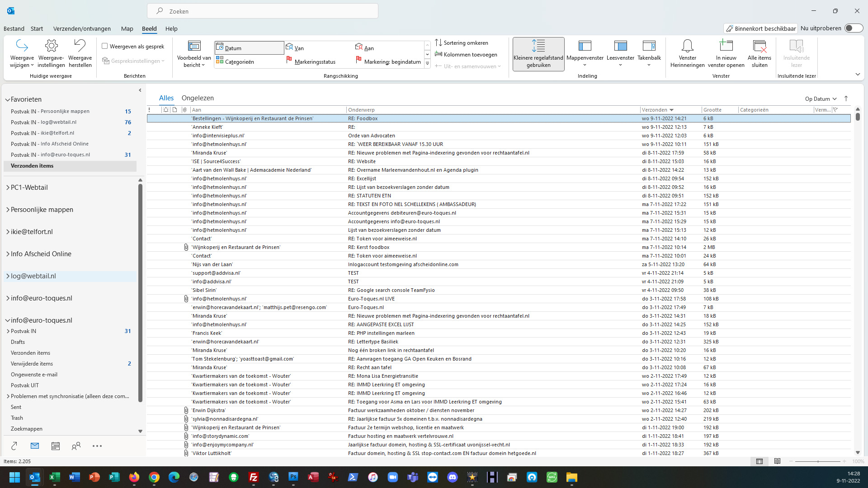The width and height of the screenshot is (868, 488).
Task: Open the Leesvenster layout menu
Action: pos(620,53)
